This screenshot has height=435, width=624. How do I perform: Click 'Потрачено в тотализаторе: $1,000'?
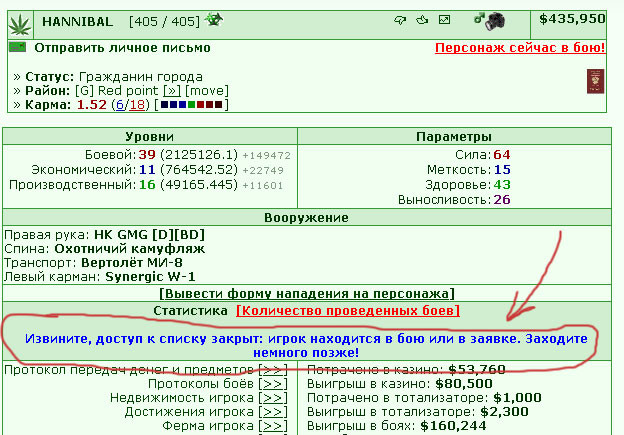pyautogui.click(x=424, y=398)
